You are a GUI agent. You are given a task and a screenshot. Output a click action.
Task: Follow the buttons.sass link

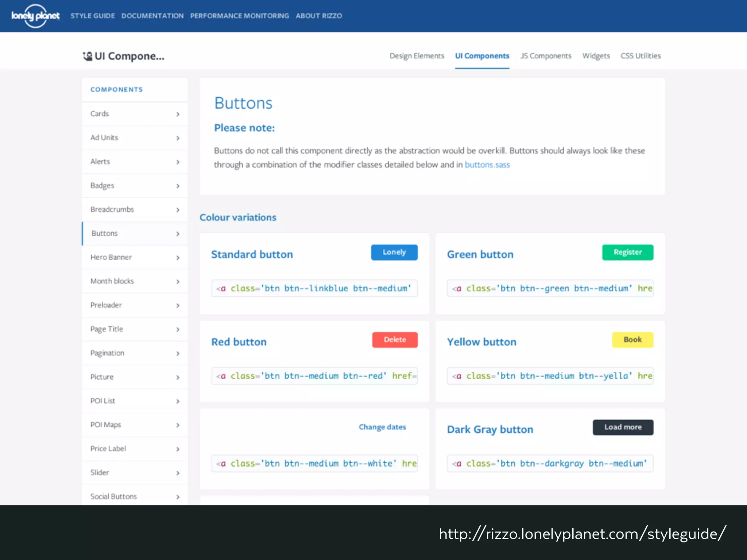[x=487, y=165]
